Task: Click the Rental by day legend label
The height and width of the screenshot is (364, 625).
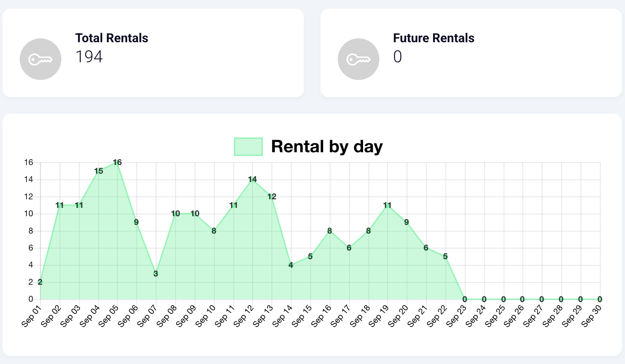Action: [x=326, y=147]
